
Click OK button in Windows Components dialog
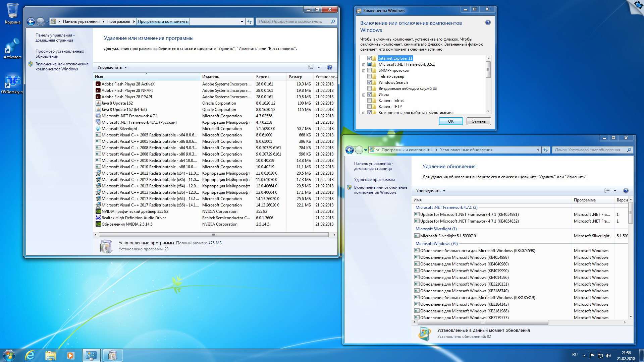pos(451,121)
